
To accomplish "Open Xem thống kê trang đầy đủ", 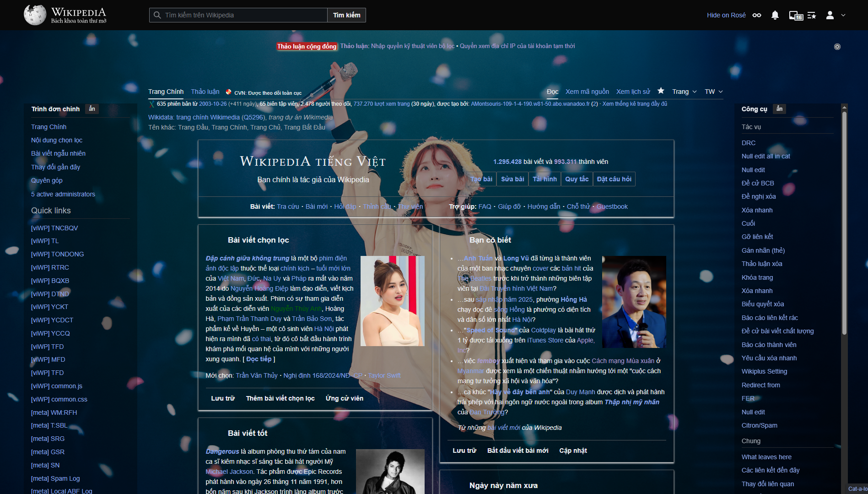I will (635, 104).
